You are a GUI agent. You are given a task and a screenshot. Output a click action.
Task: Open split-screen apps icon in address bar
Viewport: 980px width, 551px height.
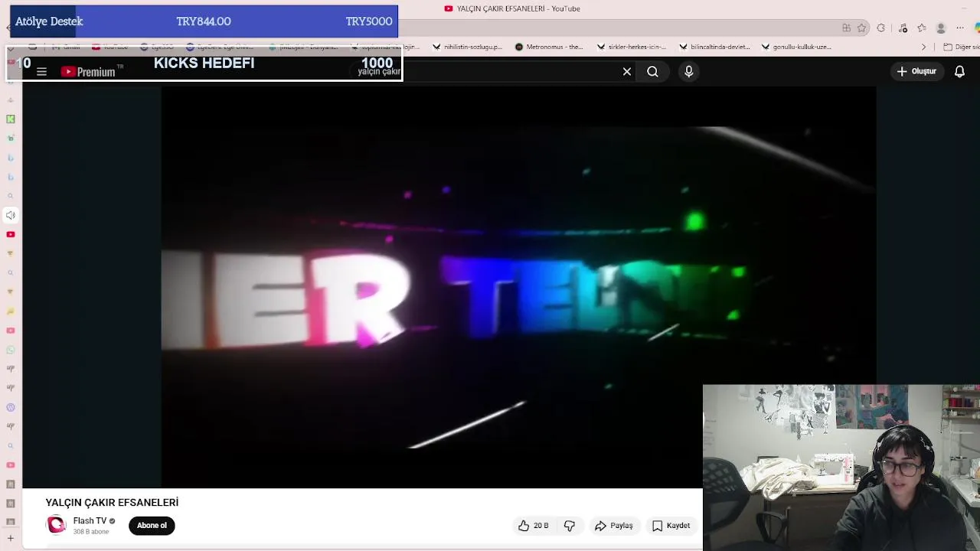pos(846,28)
